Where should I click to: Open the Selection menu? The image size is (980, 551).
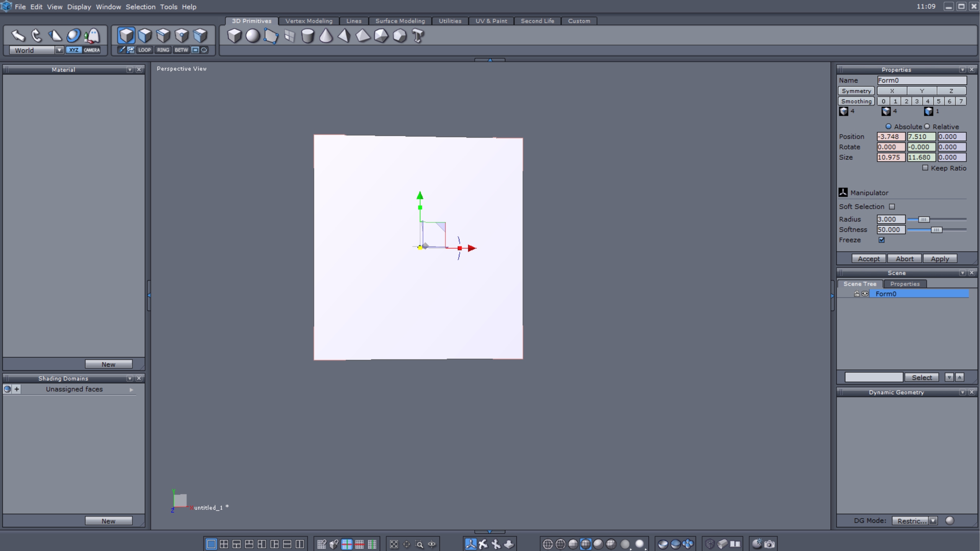coord(140,7)
